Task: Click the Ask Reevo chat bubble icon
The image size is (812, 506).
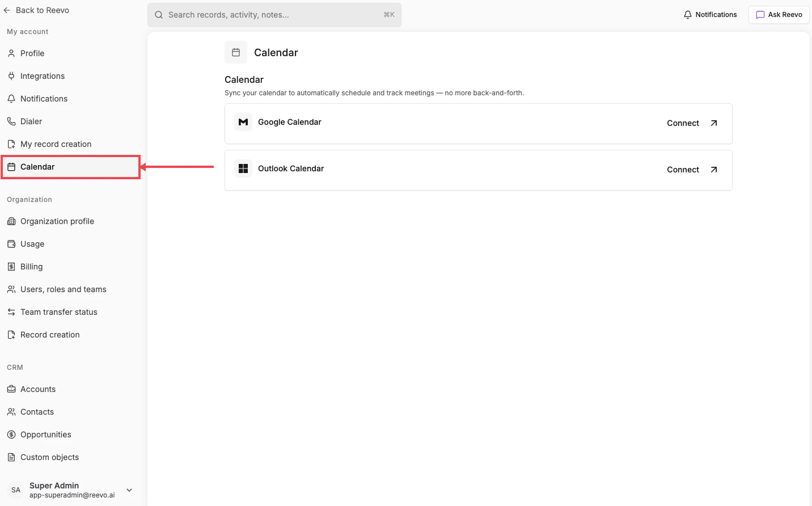Action: tap(760, 15)
